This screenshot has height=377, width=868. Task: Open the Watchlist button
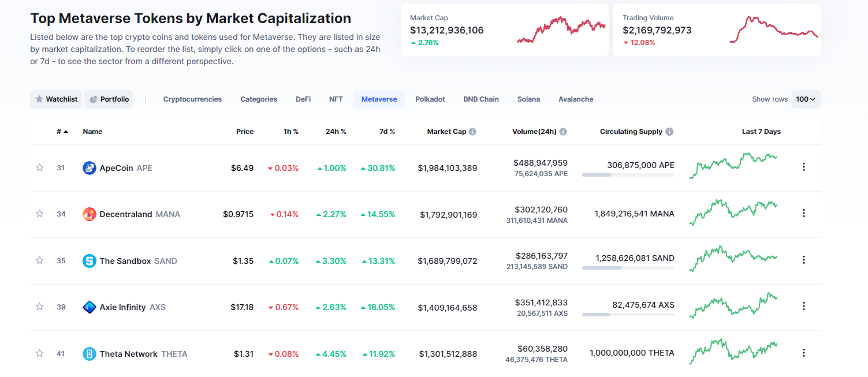pos(56,99)
